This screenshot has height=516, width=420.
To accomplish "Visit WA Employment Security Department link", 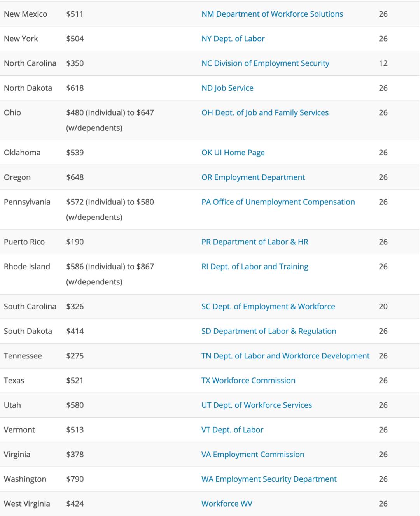I will pyautogui.click(x=269, y=479).
